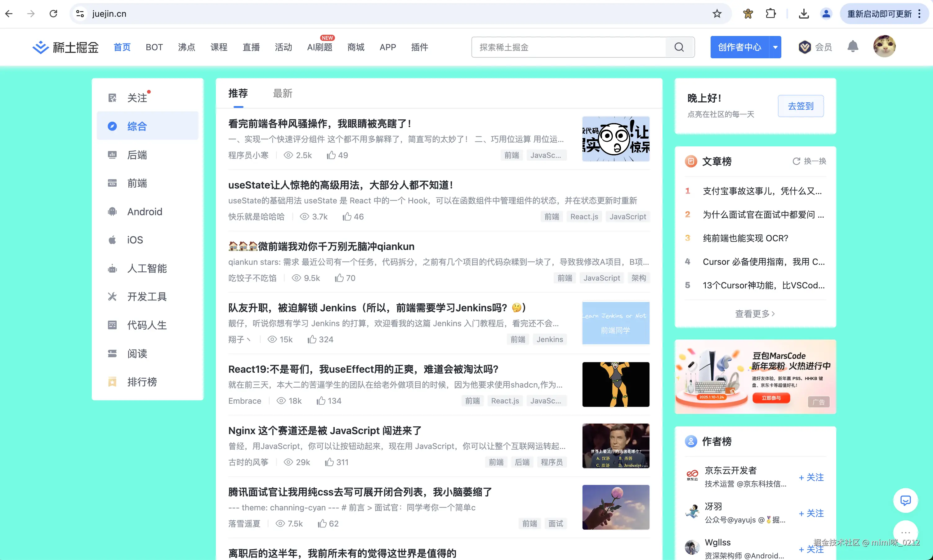
Task: Open the 沸点 navigation item
Action: point(186,47)
